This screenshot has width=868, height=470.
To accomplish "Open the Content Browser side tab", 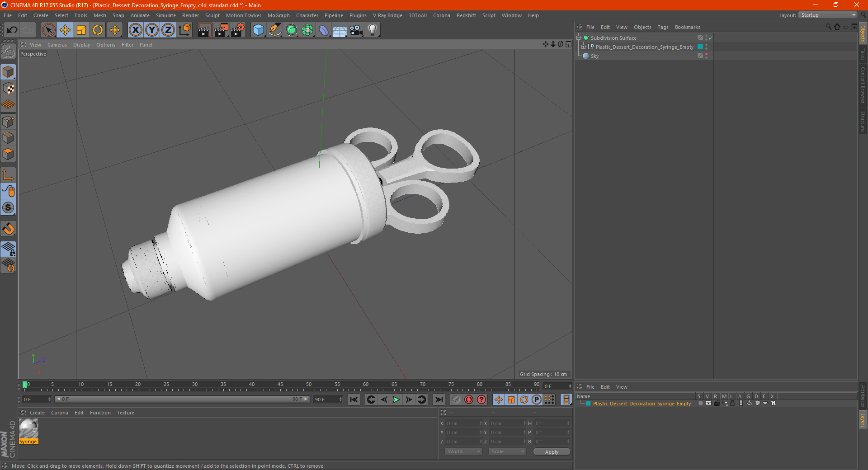I will (x=863, y=85).
